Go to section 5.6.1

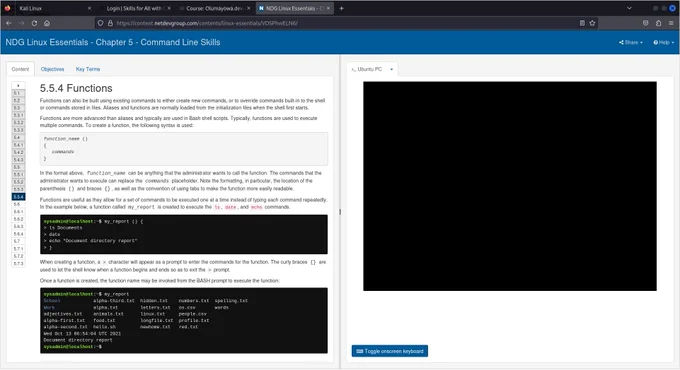point(18,211)
